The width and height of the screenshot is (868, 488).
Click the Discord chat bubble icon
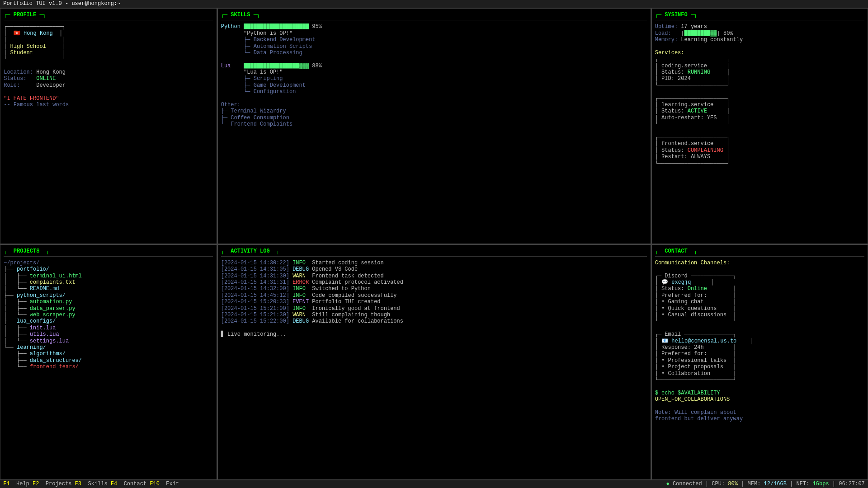pyautogui.click(x=665, y=282)
